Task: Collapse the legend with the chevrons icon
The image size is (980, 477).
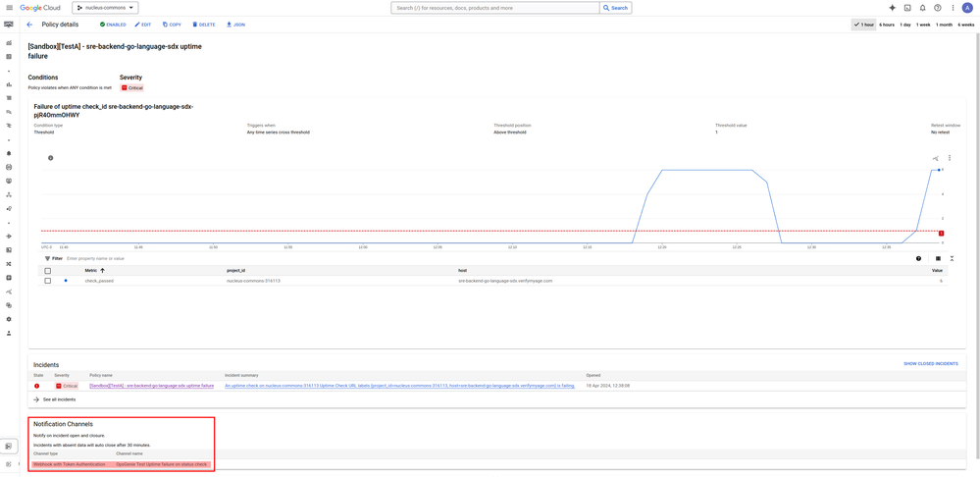Action: (952, 258)
